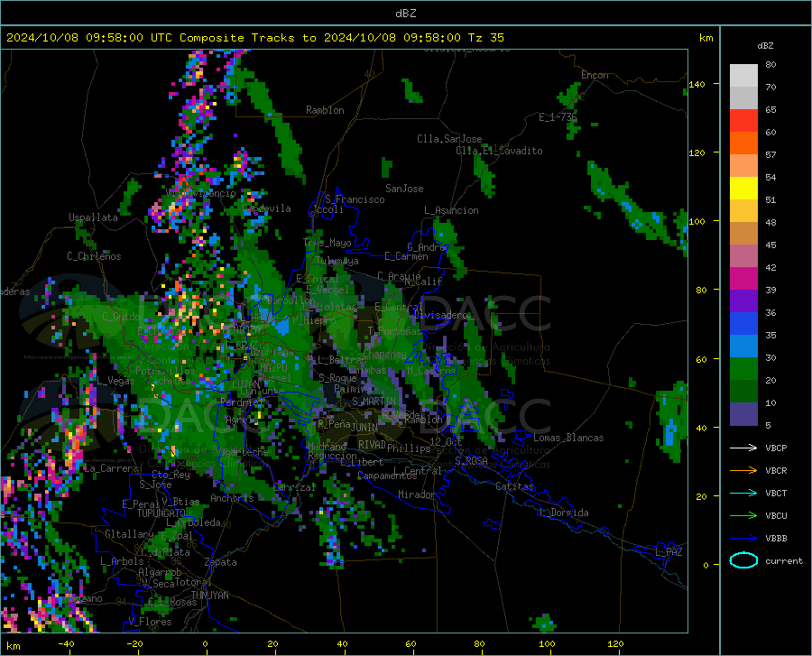
Task: Click the Tulumaya place label
Action: (337, 261)
